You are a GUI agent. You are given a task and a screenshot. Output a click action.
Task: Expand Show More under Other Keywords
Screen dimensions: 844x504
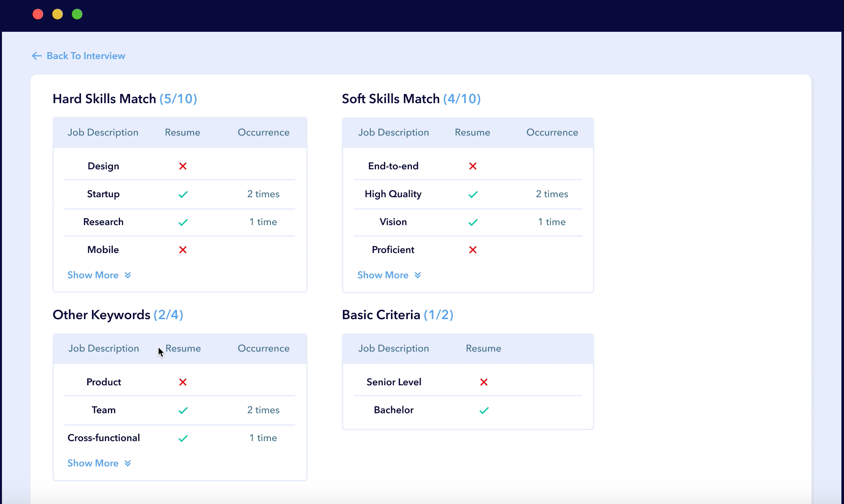click(99, 463)
